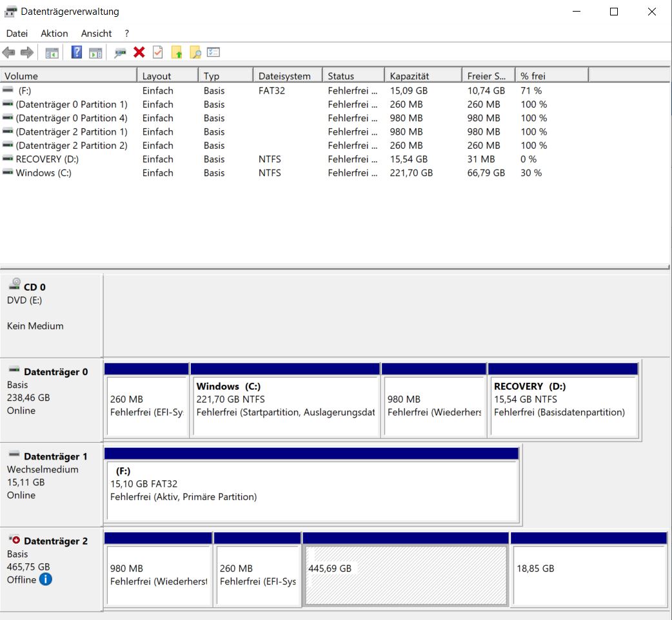Select the Datenträger 0 Partition 1 row

[x=294, y=104]
